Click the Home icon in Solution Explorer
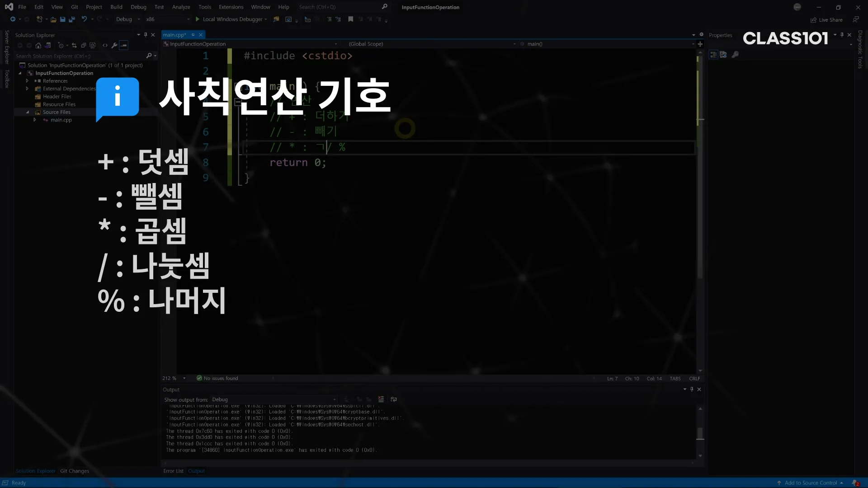This screenshot has height=488, width=868. [x=38, y=46]
